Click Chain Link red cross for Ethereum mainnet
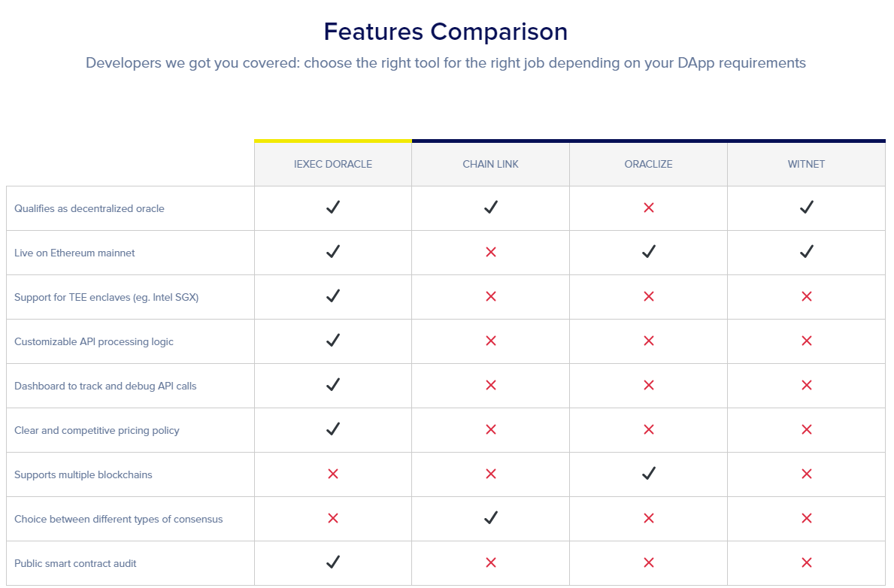This screenshot has height=588, width=894. pyautogui.click(x=490, y=252)
